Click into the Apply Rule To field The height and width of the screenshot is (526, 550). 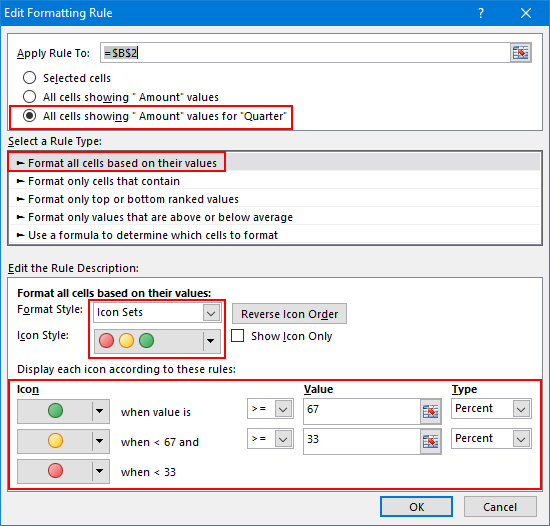point(305,53)
